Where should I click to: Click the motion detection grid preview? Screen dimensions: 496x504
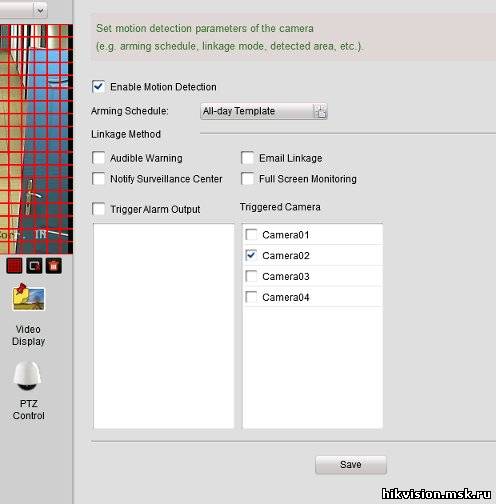tap(36, 139)
